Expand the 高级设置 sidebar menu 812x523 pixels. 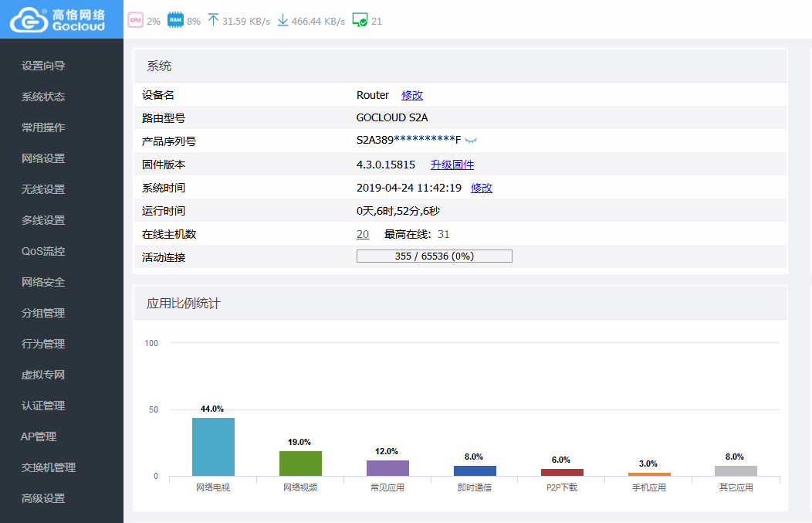click(x=43, y=498)
